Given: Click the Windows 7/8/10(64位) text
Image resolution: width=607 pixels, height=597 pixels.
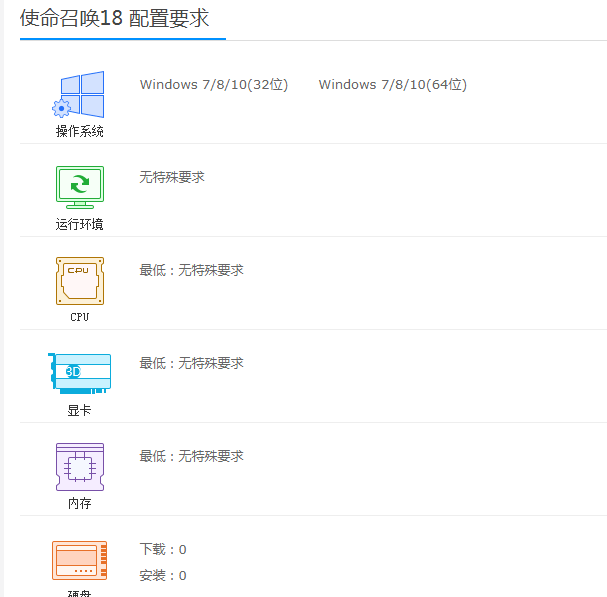Looking at the screenshot, I should tap(393, 84).
